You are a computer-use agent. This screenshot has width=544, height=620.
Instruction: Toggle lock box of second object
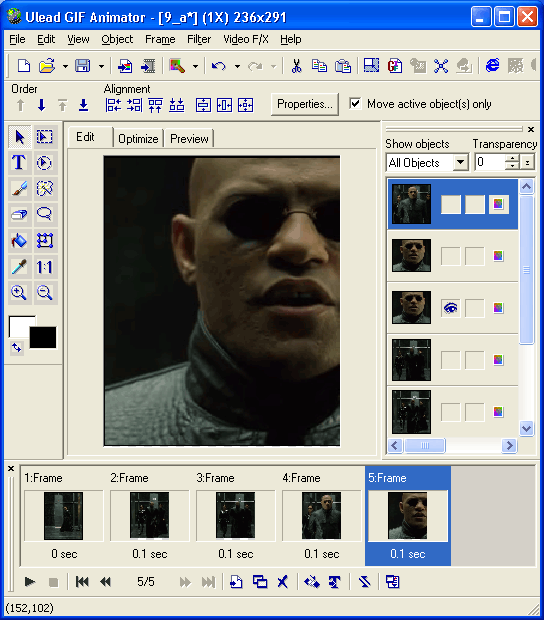pos(475,256)
